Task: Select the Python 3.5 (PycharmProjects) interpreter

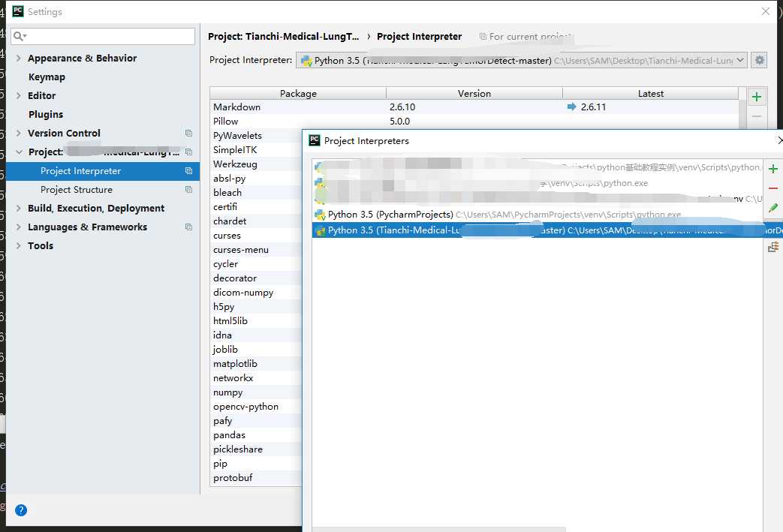Action: [538, 215]
